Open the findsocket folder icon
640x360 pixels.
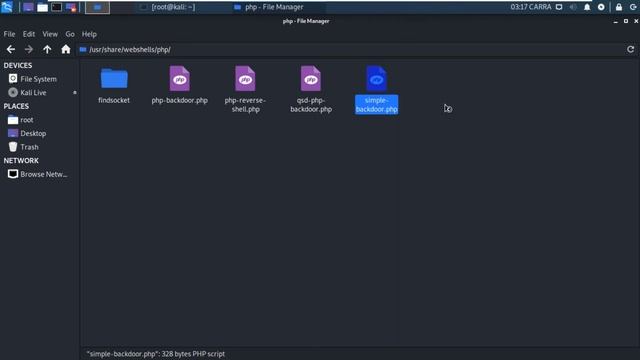coord(114,78)
